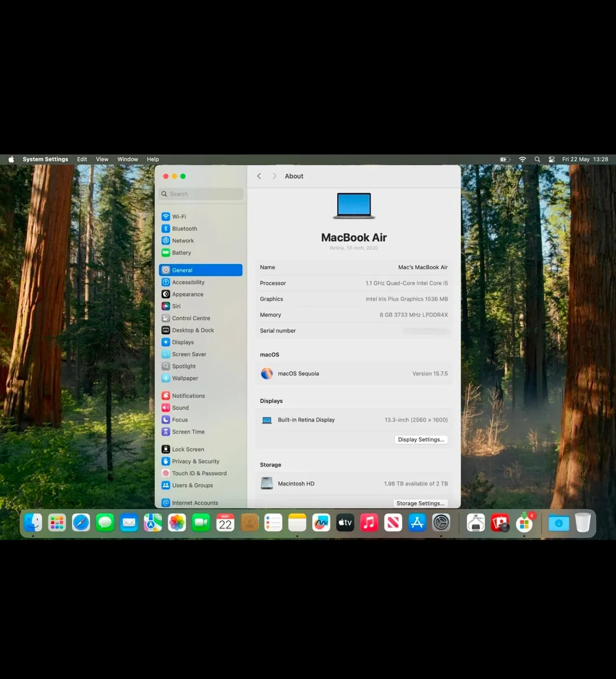Click the battery status menu bar icon
The image size is (616, 679).
click(505, 160)
